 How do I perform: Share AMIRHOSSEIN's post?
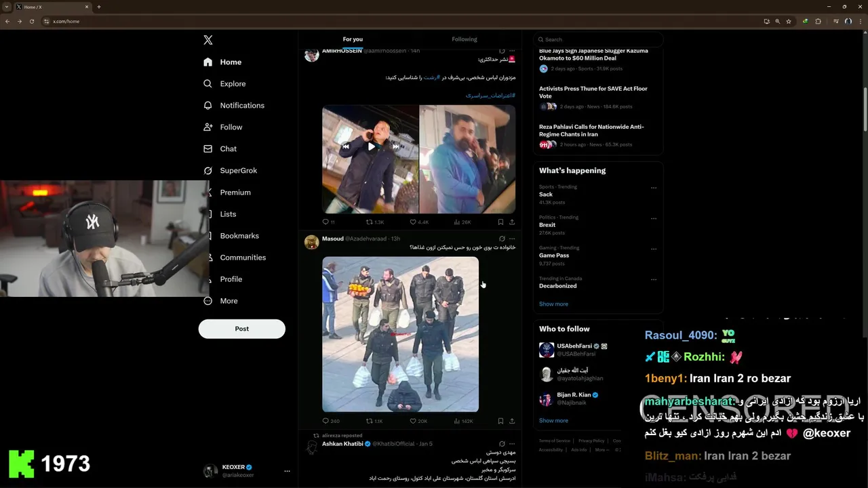point(512,222)
